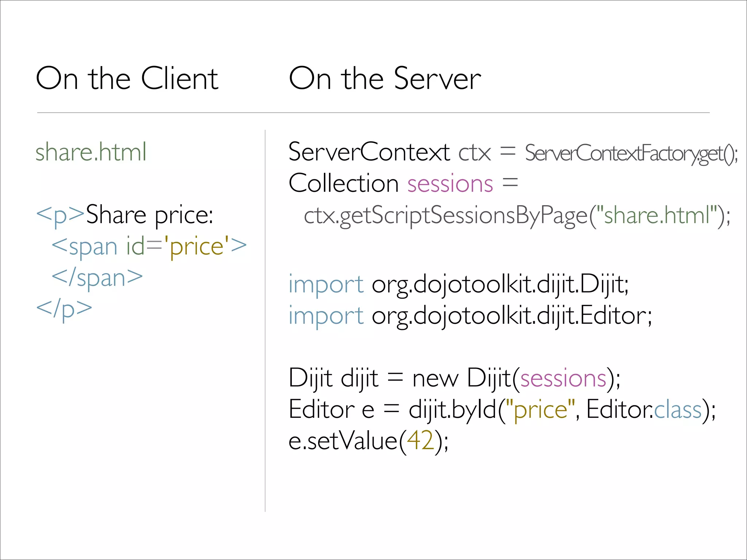Click the "ServerContext ctx" declaration

tap(390, 152)
